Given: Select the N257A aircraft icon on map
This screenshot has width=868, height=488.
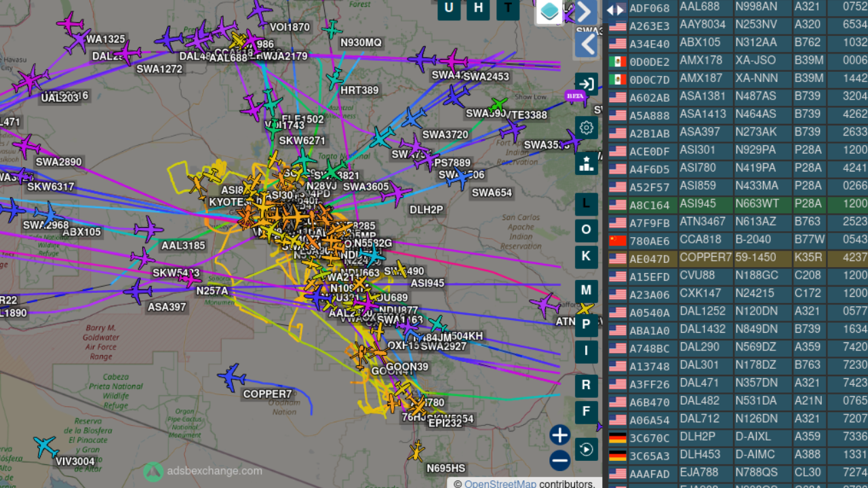Looking at the screenshot, I should coord(189,278).
